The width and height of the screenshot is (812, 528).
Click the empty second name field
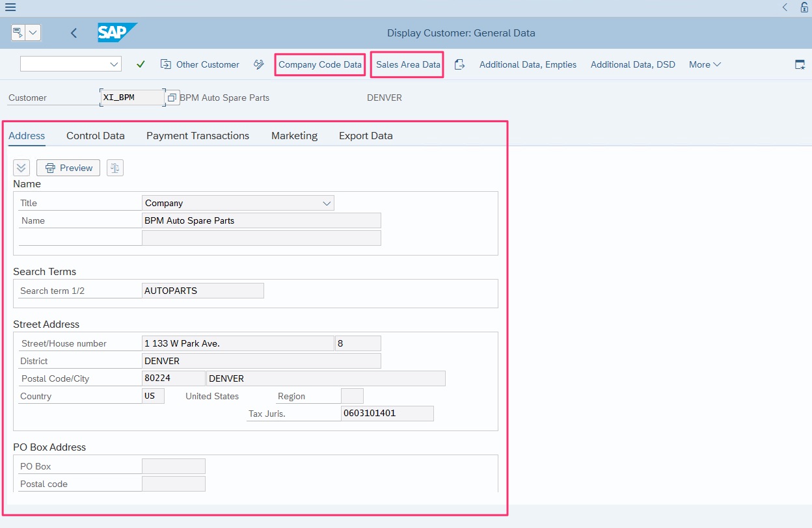tap(262, 238)
